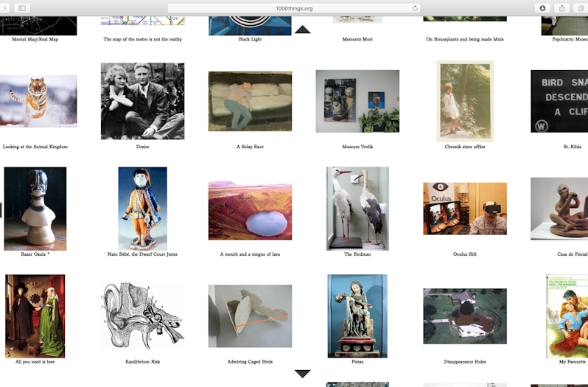Select the 'Nain Bébé, the Dwarf Court Jester' figurine
Screen dimensions: 588x387
142,209
